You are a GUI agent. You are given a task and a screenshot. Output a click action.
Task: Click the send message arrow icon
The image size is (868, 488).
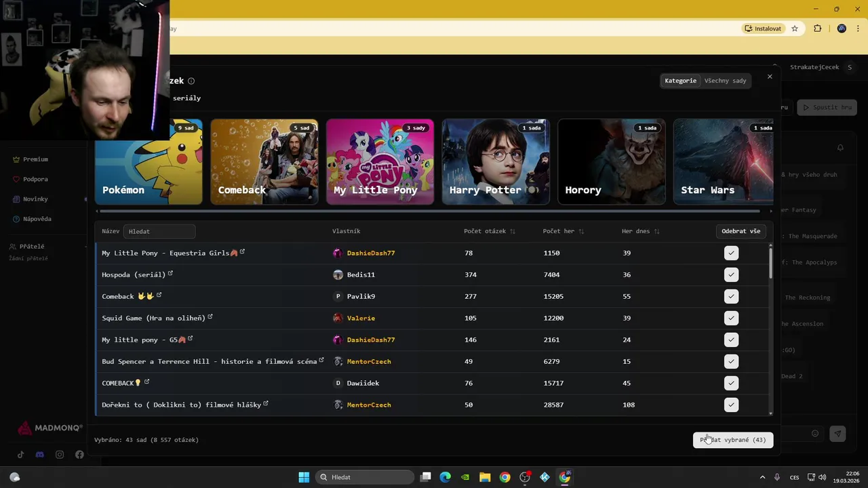(x=837, y=434)
